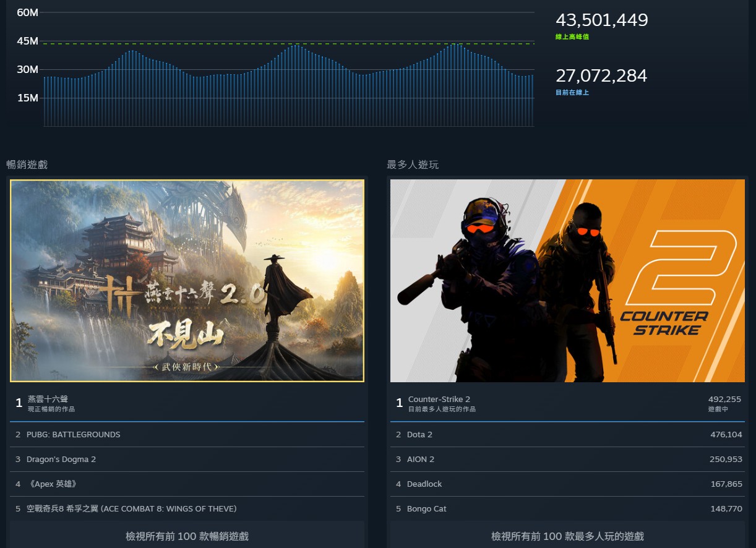Click the 43,501,449 peak users value
The width and height of the screenshot is (756, 548).
coord(601,20)
